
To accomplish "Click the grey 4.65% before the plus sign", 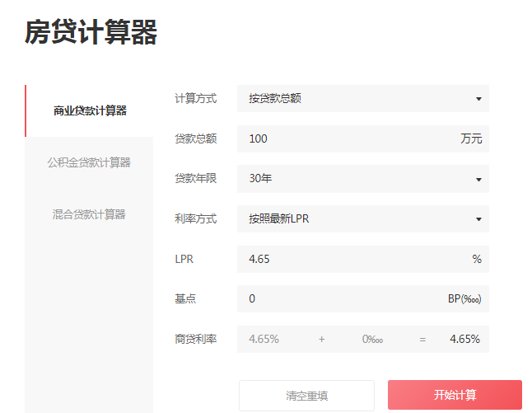I will coord(264,339).
